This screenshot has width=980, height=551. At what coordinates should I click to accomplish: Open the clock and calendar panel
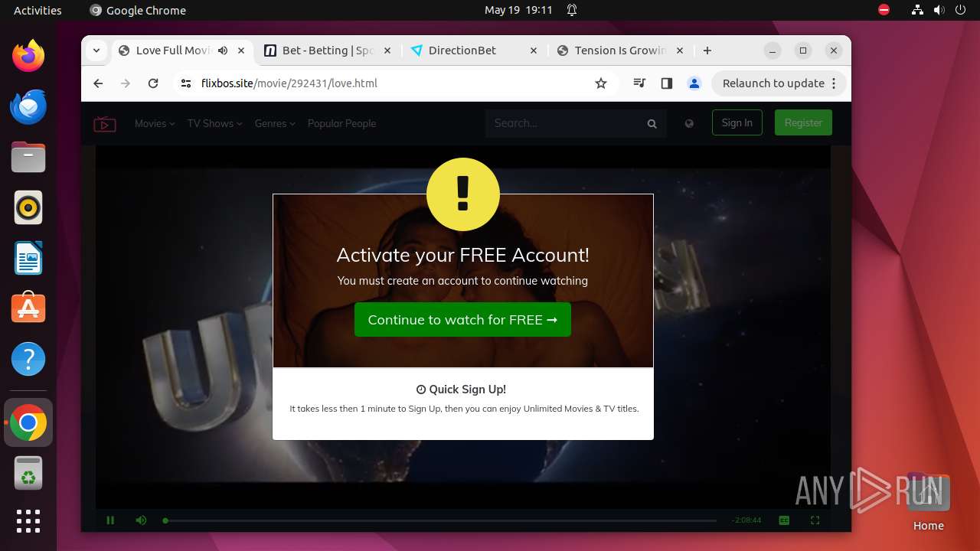(518, 10)
